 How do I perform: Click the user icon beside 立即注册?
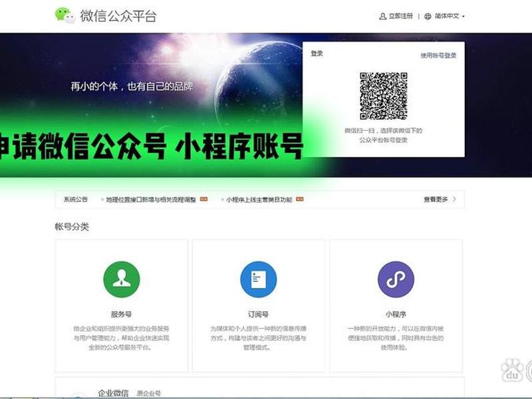(383, 16)
